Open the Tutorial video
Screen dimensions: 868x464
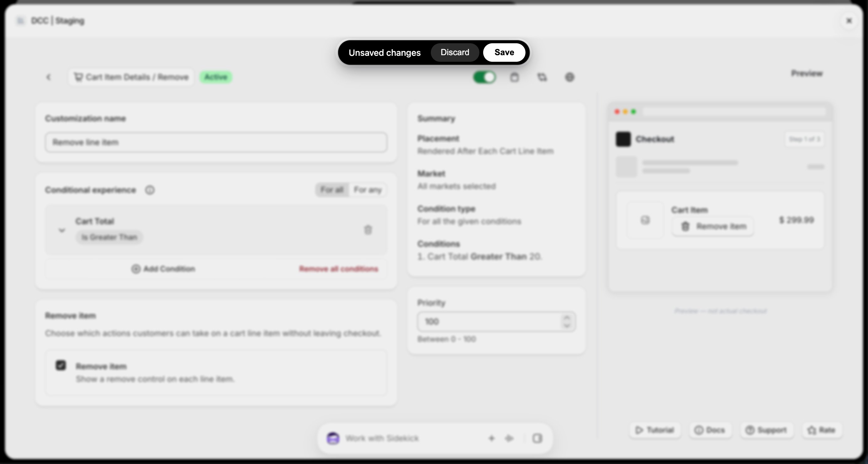655,430
